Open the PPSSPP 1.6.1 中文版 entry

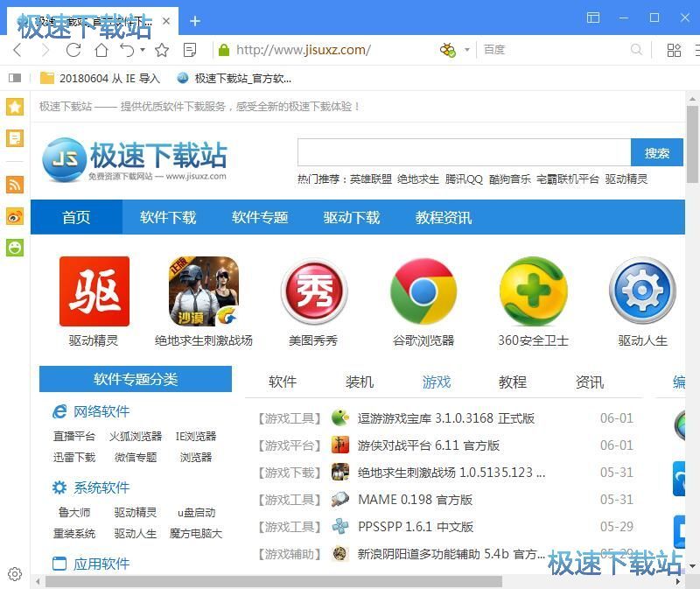pos(416,527)
